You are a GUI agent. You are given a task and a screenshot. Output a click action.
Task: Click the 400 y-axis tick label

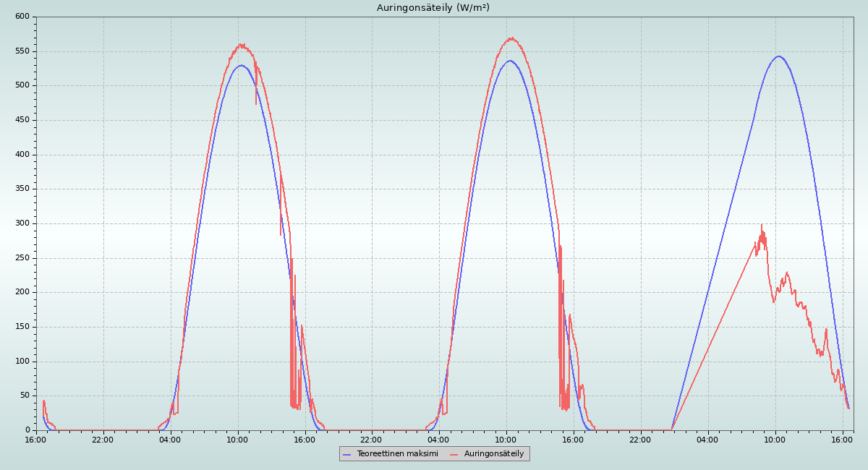22,155
